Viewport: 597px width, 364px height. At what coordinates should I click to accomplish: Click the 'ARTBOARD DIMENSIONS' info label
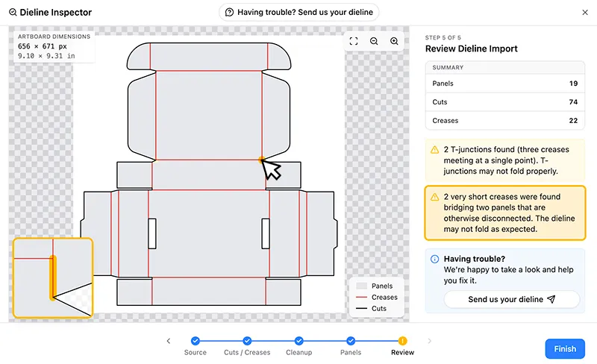(54, 37)
